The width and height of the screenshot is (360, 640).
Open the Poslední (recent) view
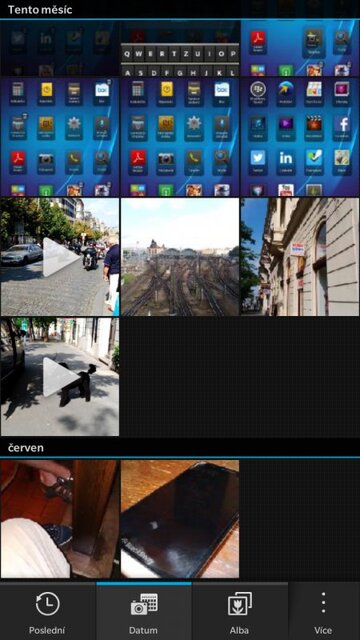pyautogui.click(x=47, y=611)
